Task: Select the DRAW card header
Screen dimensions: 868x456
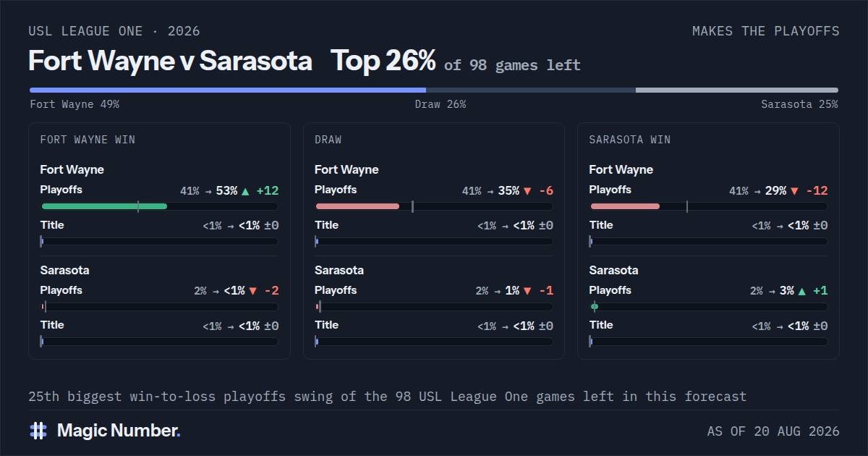Action: [x=328, y=140]
